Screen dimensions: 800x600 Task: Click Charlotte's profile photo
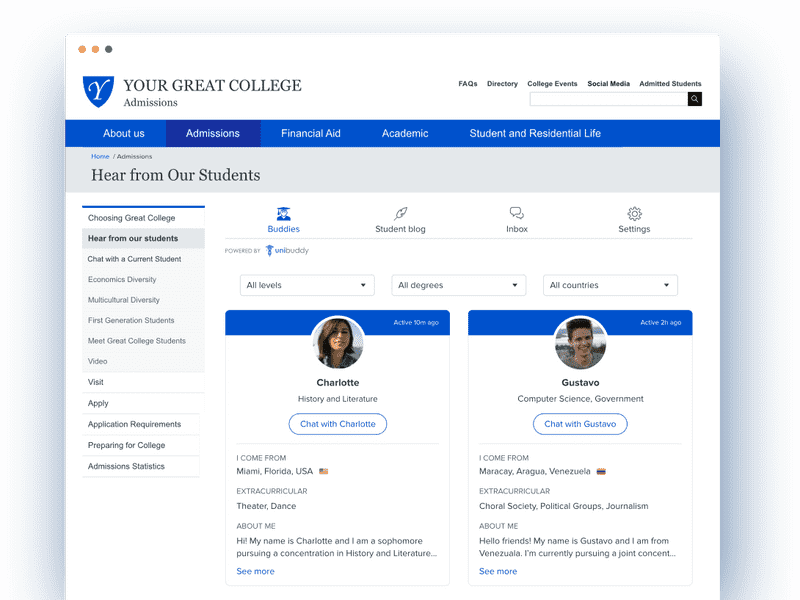point(337,343)
